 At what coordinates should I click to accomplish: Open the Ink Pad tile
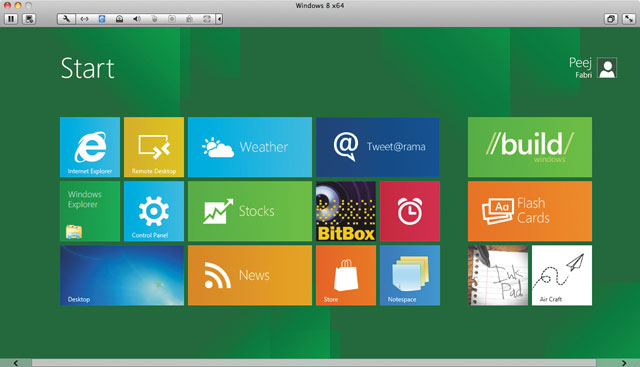[x=498, y=275]
